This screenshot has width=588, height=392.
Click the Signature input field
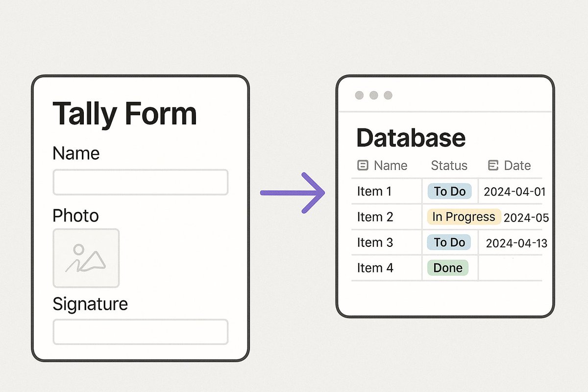click(140, 332)
